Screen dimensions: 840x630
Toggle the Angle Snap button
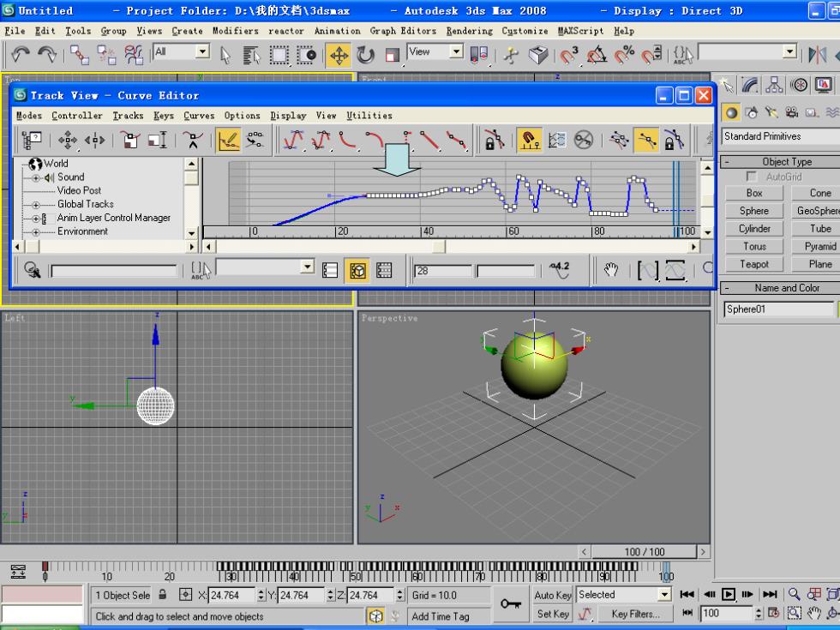[597, 55]
